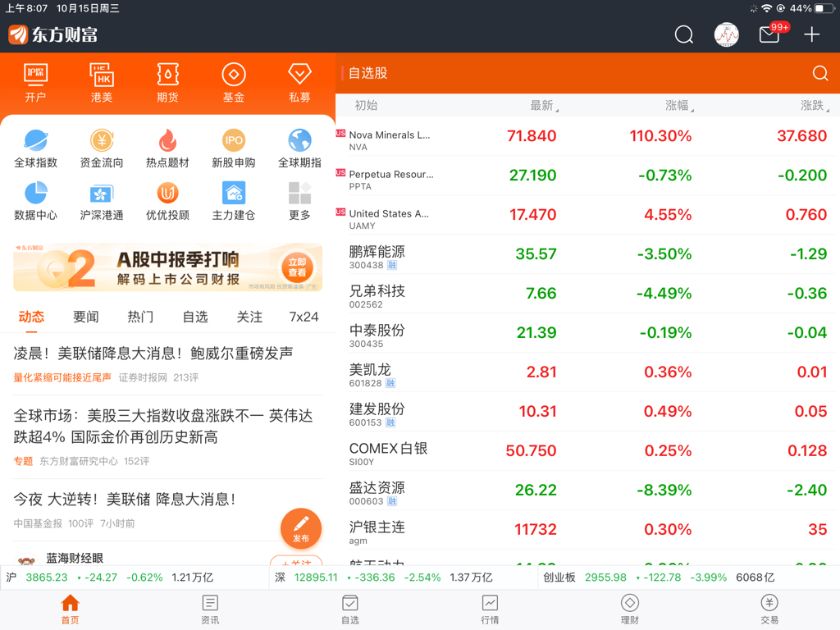Open article 凌晨!美联储降息大消息

[x=153, y=354]
